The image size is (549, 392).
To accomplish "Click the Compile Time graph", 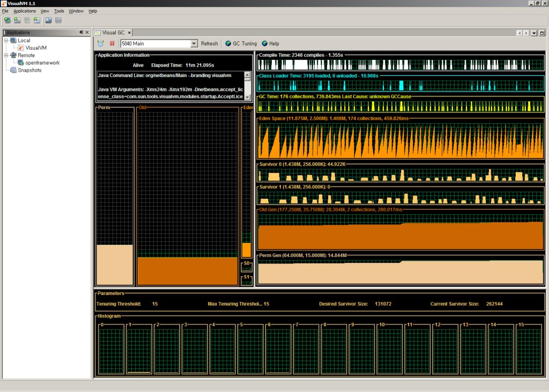I will 400,65.
